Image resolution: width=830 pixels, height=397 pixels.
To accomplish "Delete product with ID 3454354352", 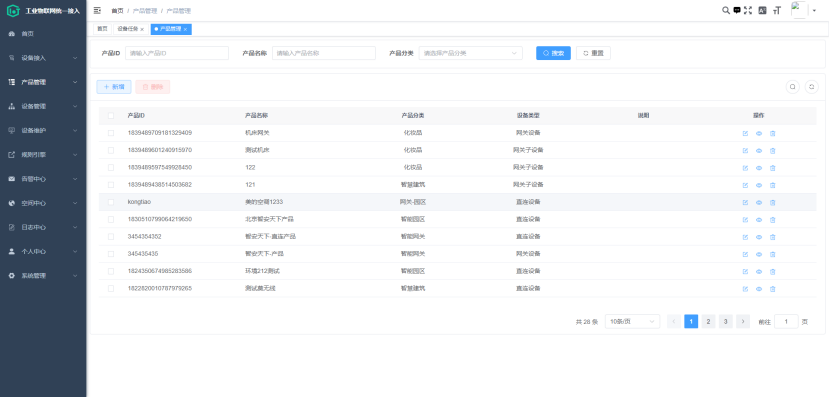I will point(772,237).
